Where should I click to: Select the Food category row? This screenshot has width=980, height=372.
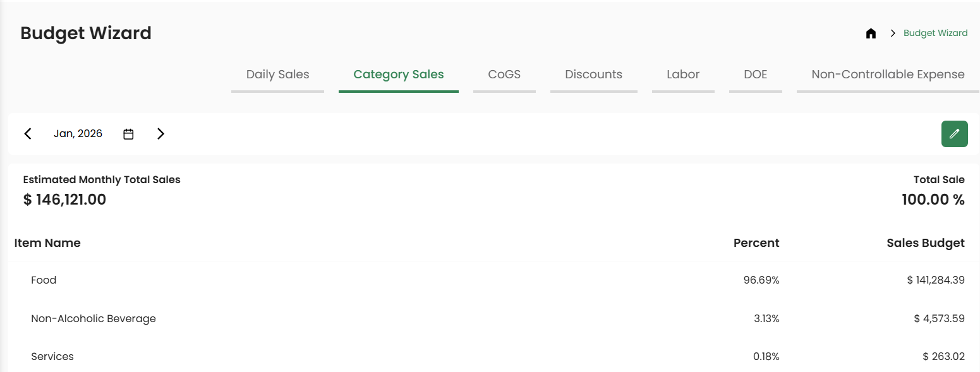tap(44, 280)
